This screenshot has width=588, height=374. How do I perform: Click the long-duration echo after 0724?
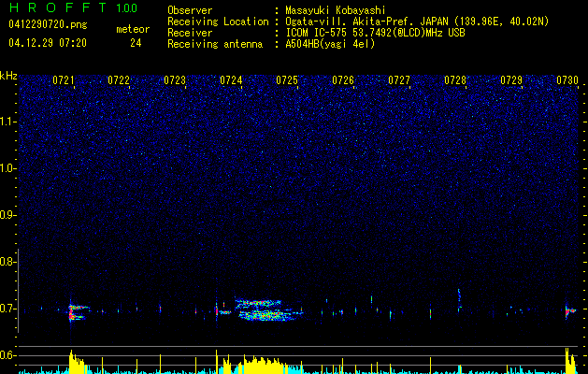click(268, 309)
